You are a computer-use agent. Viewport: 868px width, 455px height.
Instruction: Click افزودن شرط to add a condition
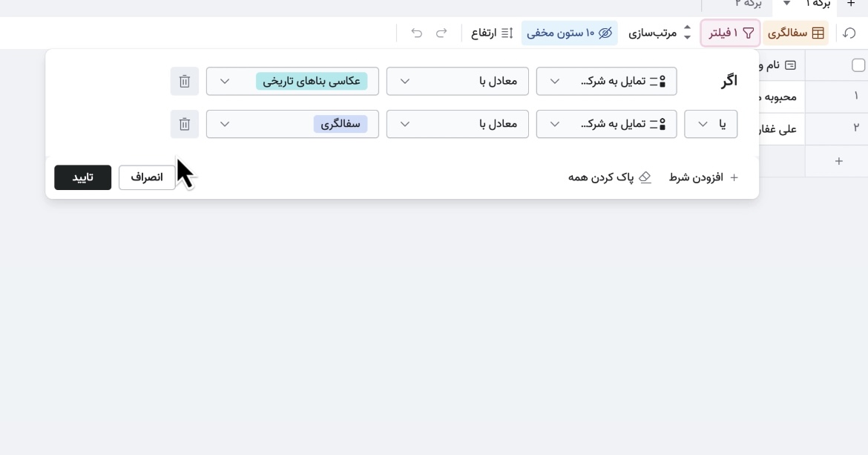[x=703, y=177]
